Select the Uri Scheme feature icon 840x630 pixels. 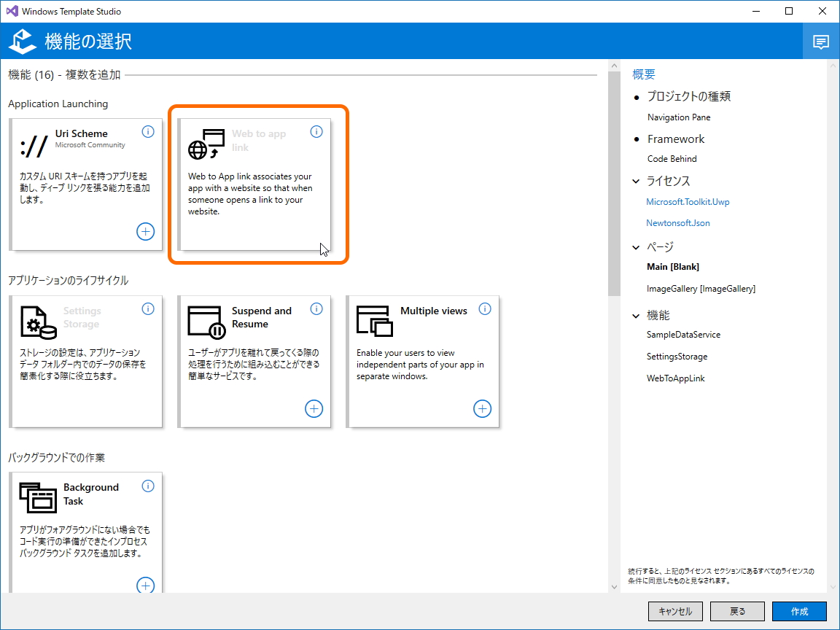click(33, 144)
